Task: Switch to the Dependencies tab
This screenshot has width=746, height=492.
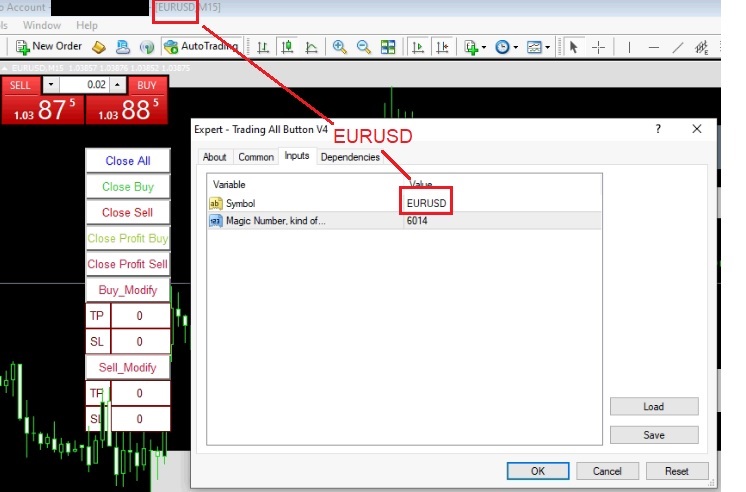Action: [x=350, y=157]
